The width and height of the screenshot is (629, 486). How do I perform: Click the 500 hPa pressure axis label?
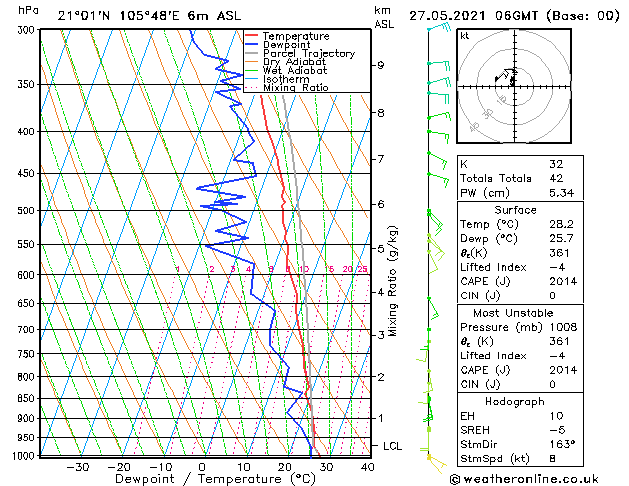(26, 211)
